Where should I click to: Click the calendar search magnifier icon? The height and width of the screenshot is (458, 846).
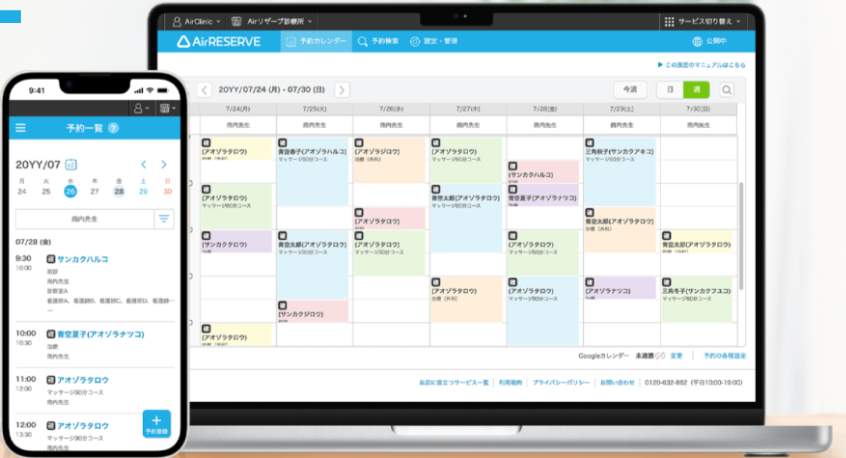[727, 90]
